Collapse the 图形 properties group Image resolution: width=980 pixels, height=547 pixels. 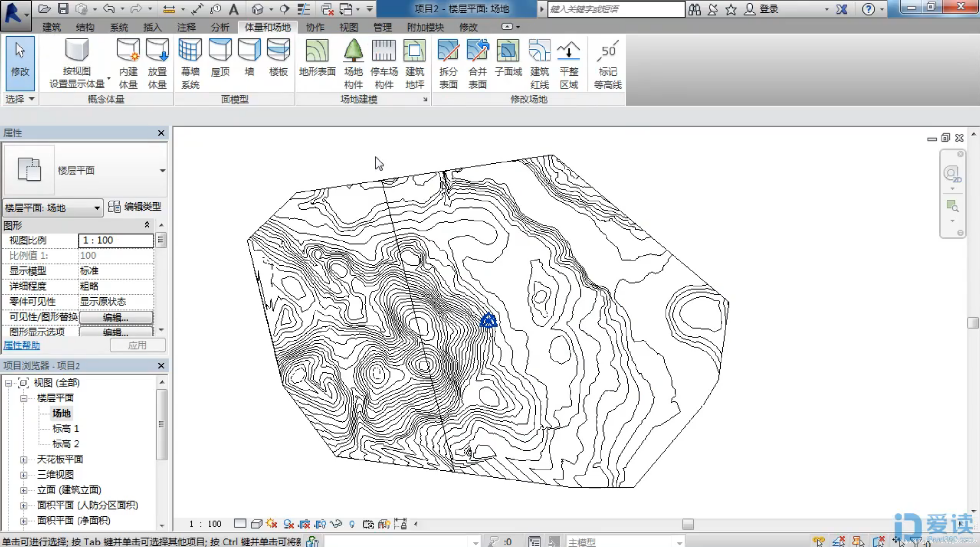[147, 225]
